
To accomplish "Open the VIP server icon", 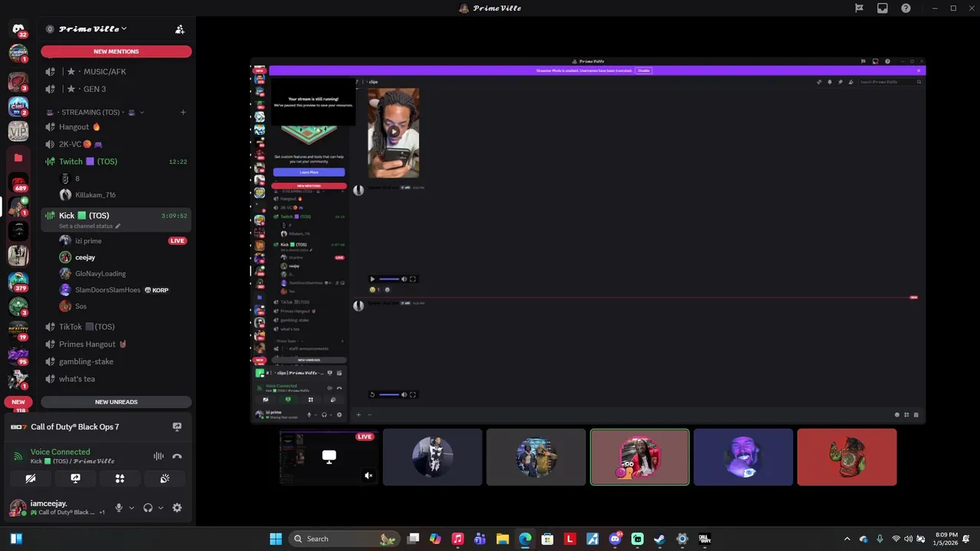I will tap(18, 131).
